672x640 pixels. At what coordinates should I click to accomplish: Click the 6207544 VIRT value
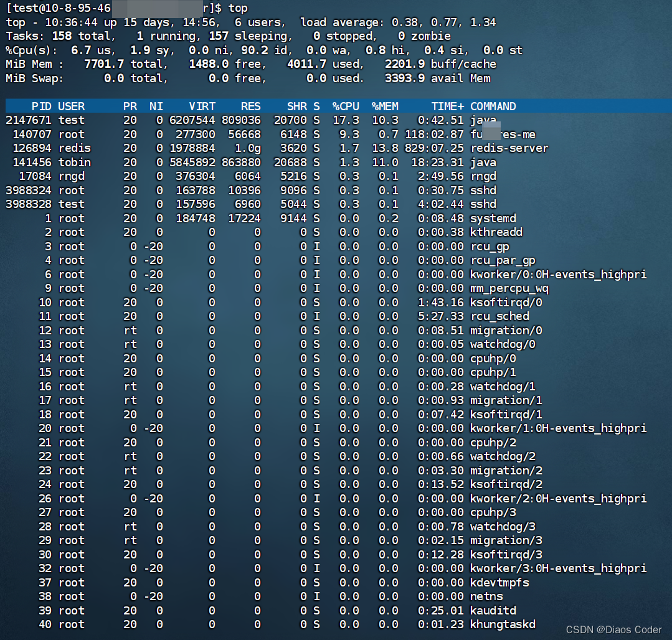[192, 120]
